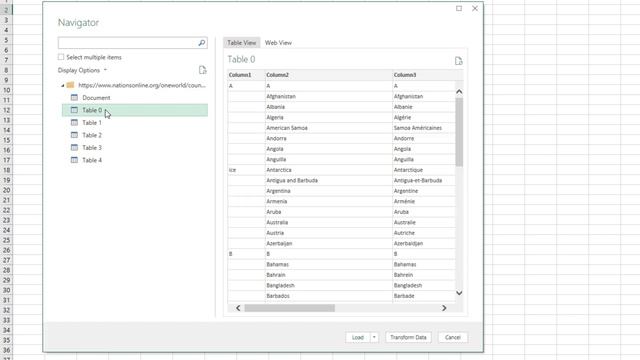Screen dimensions: 640x360
Task: Click the Albanie cell in Column3
Action: point(424,107)
